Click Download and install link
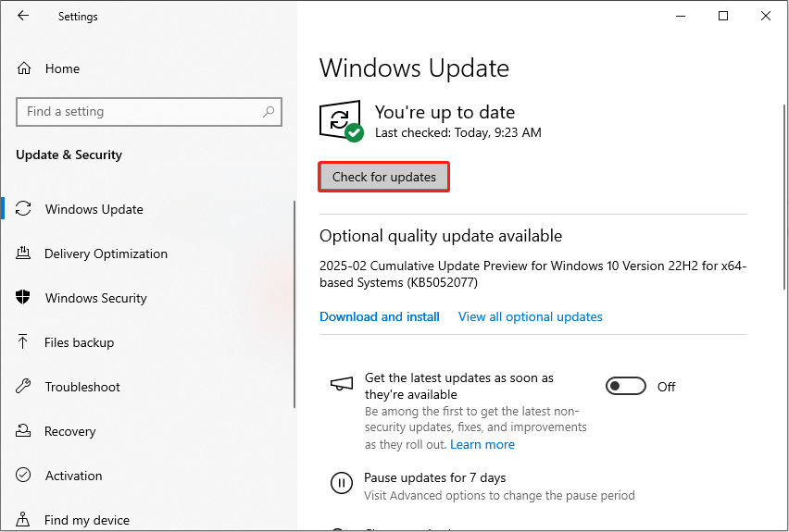 pyautogui.click(x=380, y=316)
